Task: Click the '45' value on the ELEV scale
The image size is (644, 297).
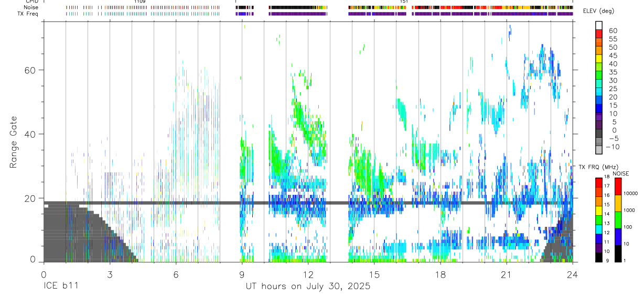Action: (613, 56)
